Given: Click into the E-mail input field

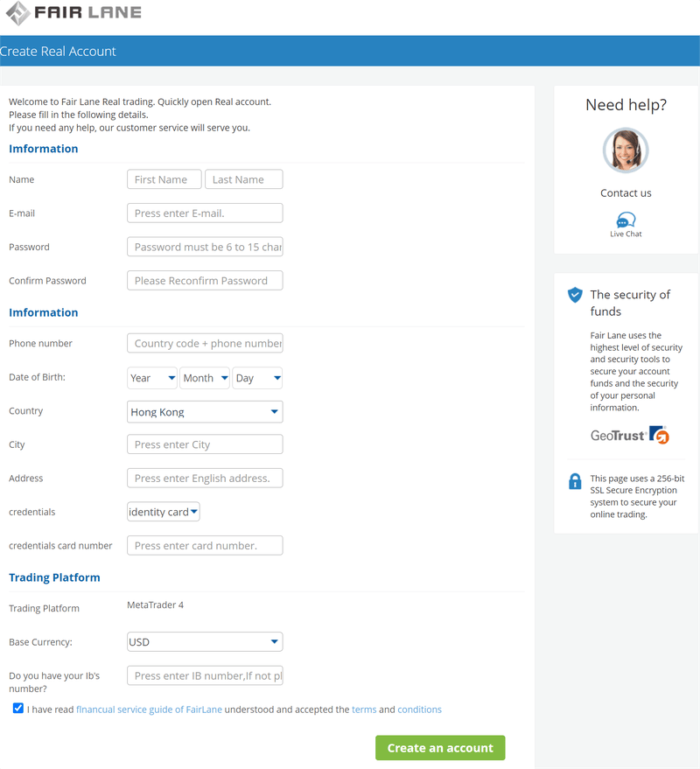Looking at the screenshot, I should (205, 213).
